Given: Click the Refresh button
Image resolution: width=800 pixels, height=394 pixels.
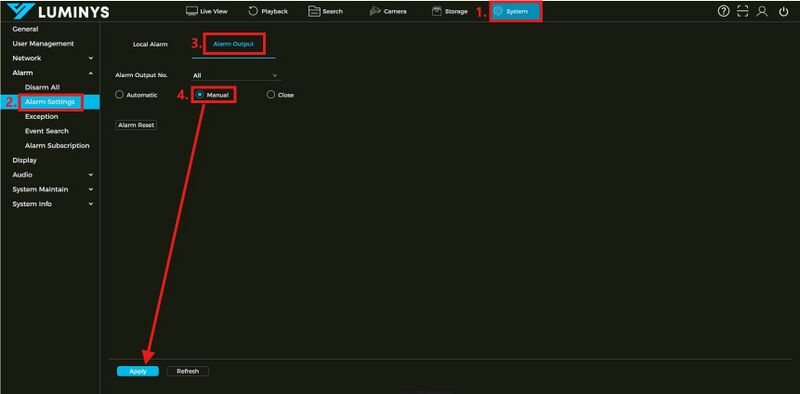Looking at the screenshot, I should [188, 372].
